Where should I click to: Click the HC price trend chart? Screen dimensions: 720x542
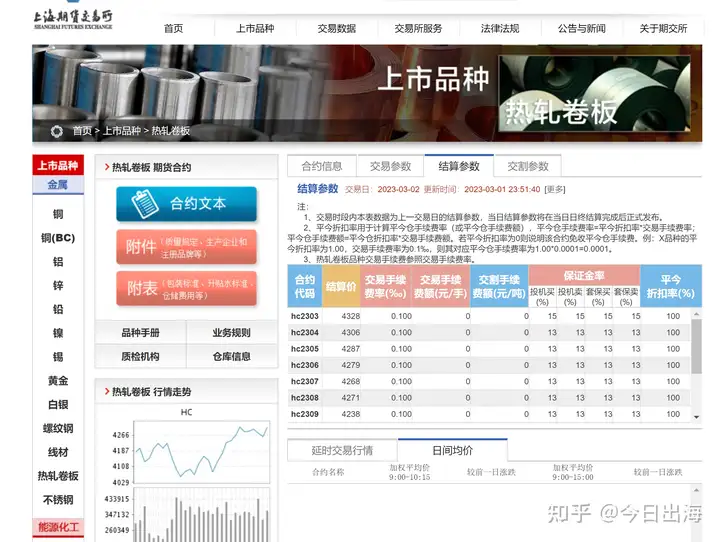tap(201, 452)
